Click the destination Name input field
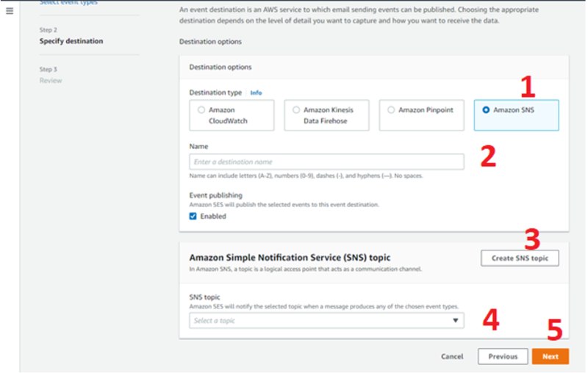Viewport: 588px width, 373px height. tap(326, 162)
